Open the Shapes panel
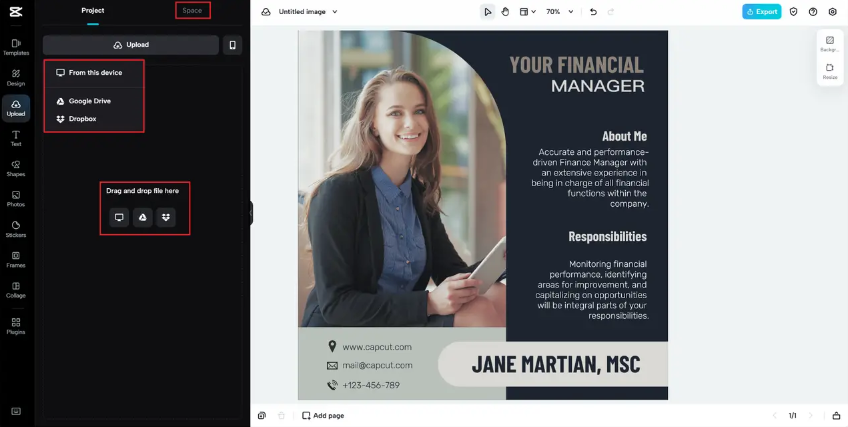 pos(16,169)
